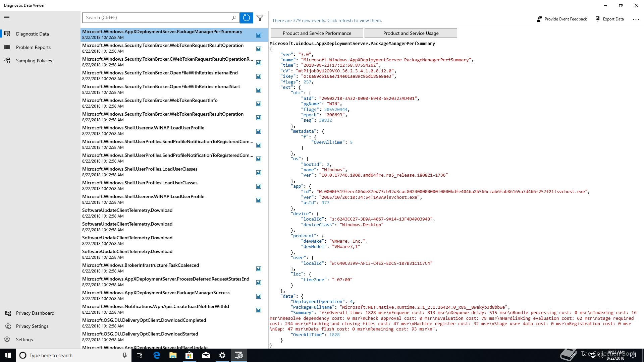Open Settings in the sidebar
The image size is (644, 362).
pos(40,340)
